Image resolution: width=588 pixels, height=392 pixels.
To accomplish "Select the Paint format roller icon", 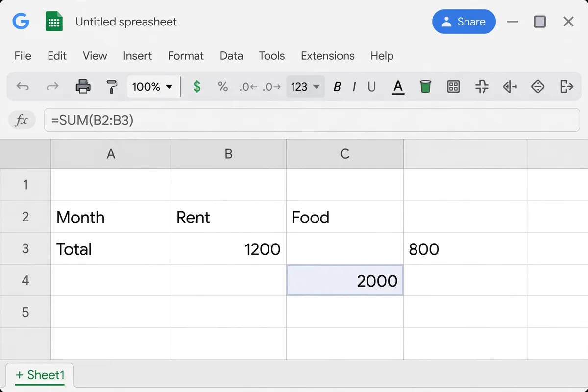I will tap(112, 87).
